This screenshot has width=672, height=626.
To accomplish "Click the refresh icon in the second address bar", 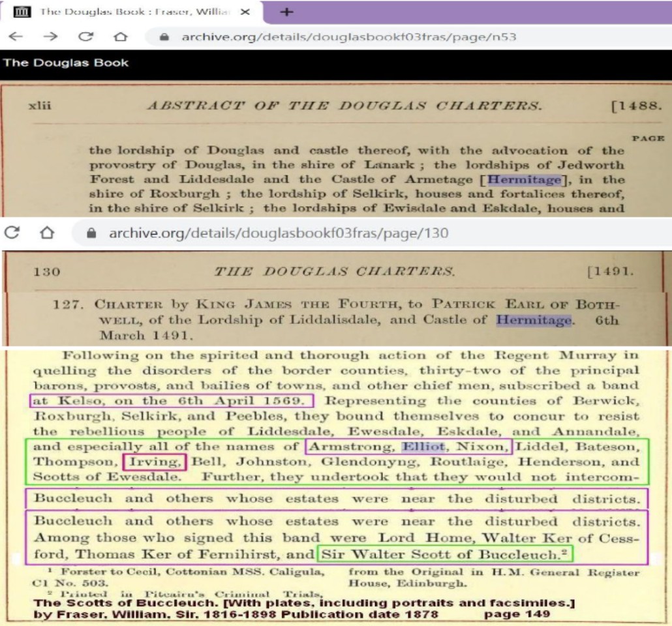I will tap(12, 233).
